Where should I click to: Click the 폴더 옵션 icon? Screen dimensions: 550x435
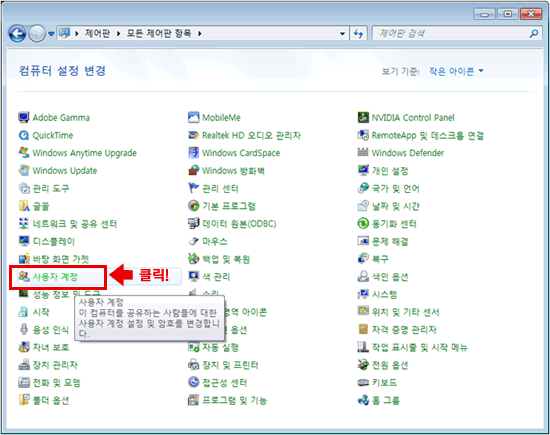(x=24, y=400)
